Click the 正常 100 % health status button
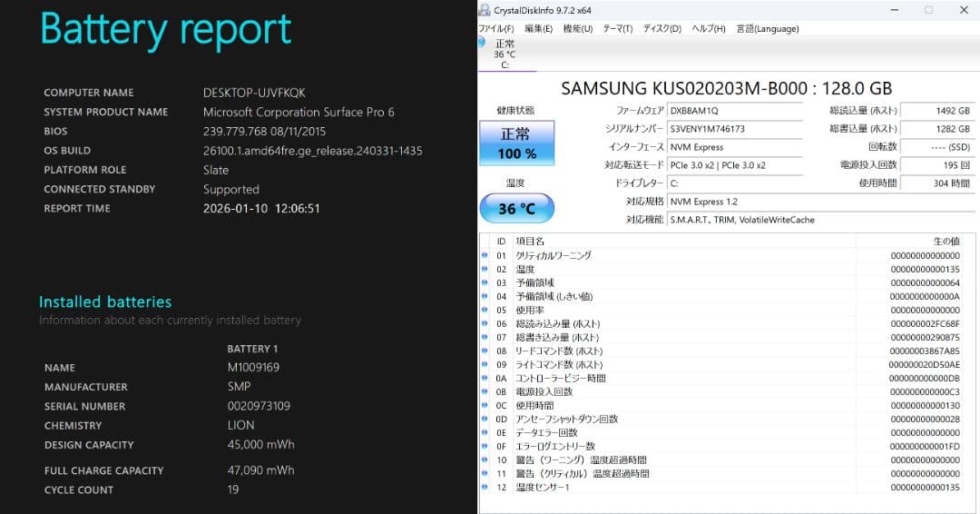 516,143
